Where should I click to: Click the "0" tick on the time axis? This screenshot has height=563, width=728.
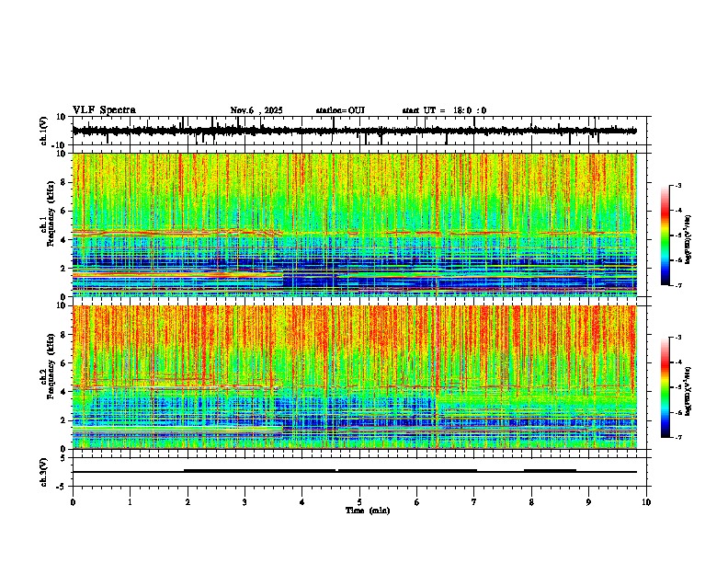[73, 502]
